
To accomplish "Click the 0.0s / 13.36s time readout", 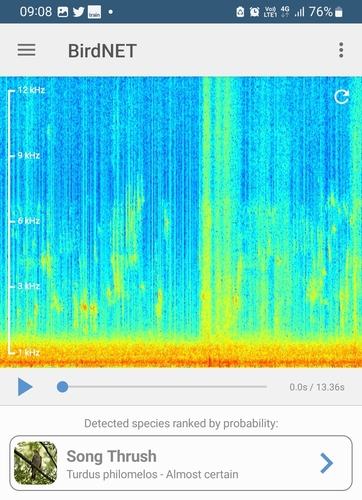I will 317,387.
